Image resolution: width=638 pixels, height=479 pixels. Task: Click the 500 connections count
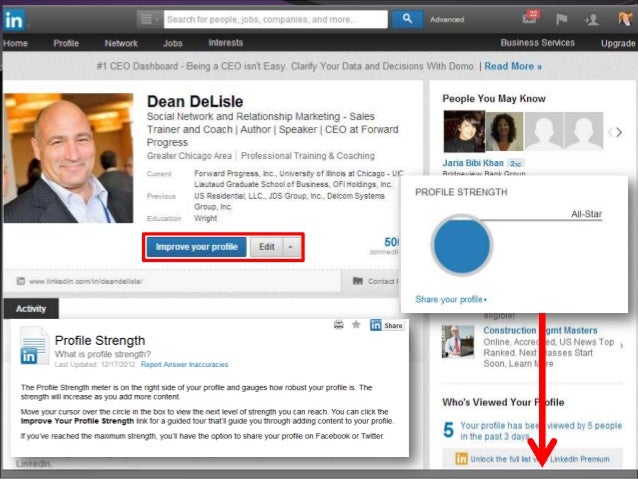click(391, 242)
